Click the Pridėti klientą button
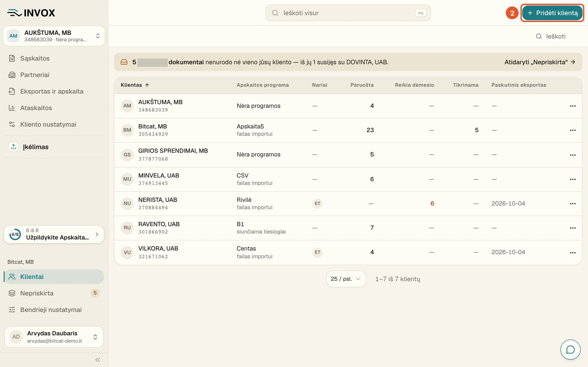 (x=552, y=13)
